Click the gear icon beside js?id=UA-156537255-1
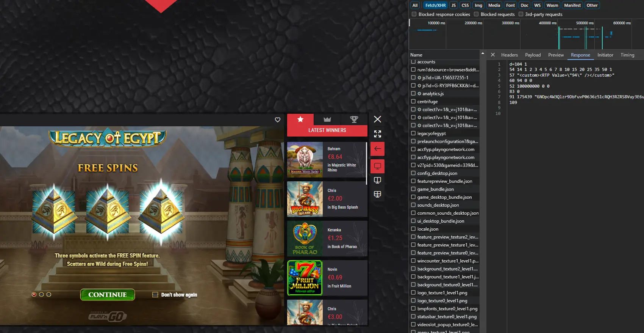The image size is (644, 333). point(419,78)
